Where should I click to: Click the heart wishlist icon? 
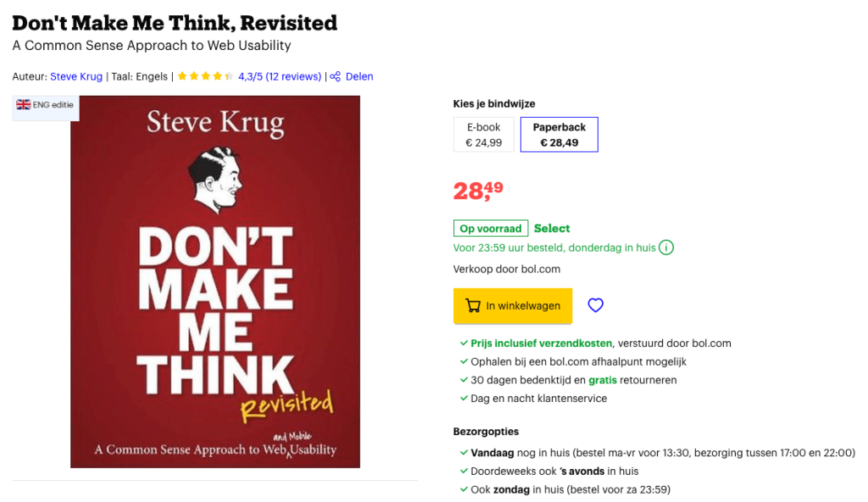[x=596, y=305]
